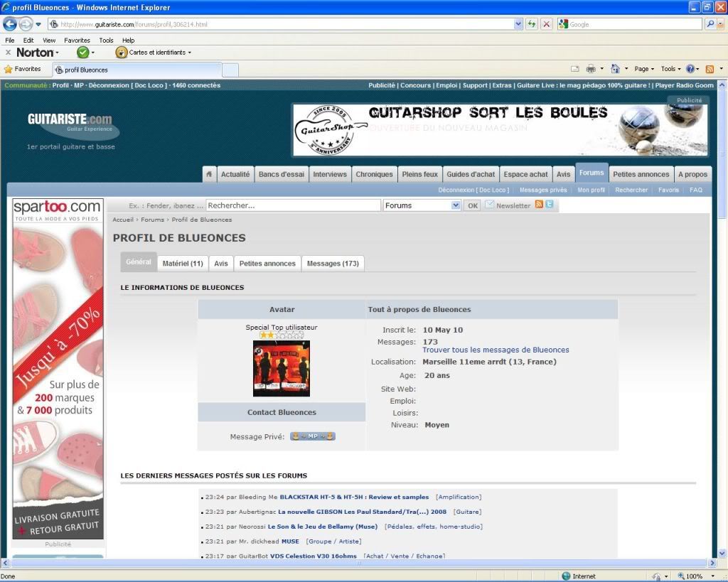Open the Twitter icon beside Newsletter
Viewport: 728px width, 582px height.
(x=549, y=205)
